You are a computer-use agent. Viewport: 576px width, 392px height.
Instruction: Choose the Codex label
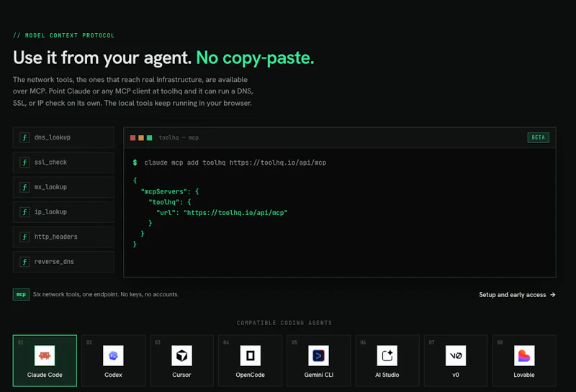tap(113, 375)
